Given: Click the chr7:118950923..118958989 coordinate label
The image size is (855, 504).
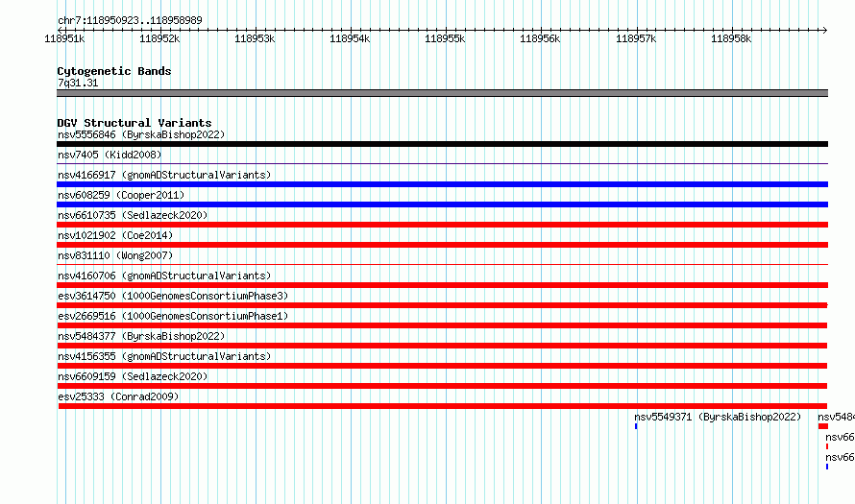Looking at the screenshot, I should [130, 20].
